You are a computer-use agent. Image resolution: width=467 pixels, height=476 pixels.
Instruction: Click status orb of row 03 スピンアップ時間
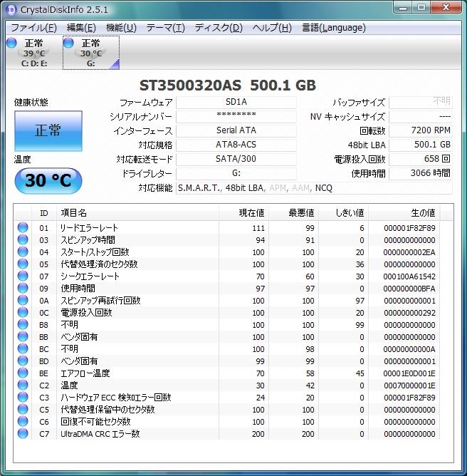pos(23,239)
